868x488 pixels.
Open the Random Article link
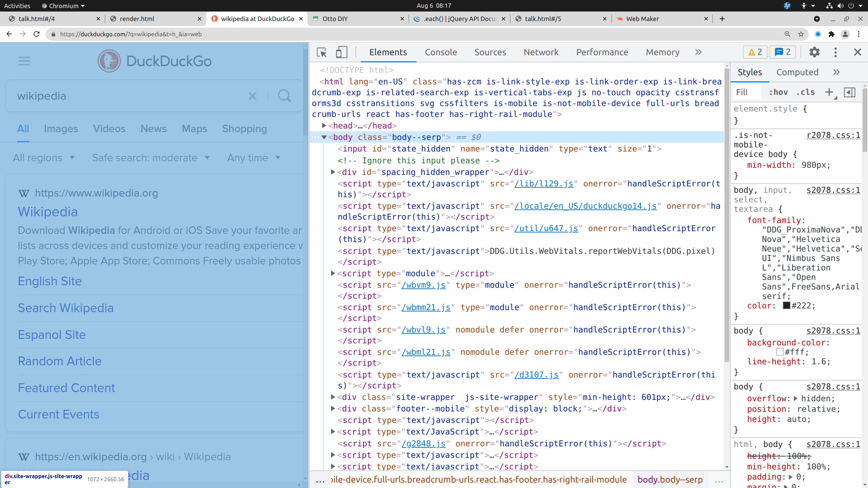coord(60,361)
